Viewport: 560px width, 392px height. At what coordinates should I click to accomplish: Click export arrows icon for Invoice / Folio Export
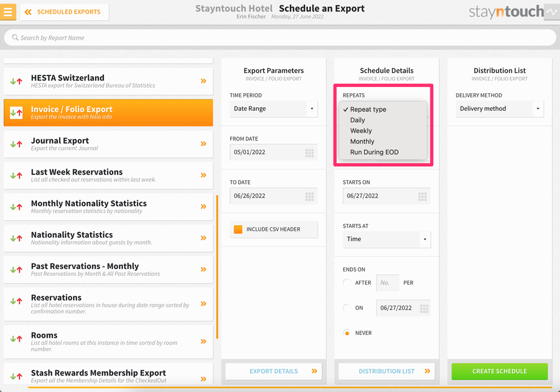point(16,113)
